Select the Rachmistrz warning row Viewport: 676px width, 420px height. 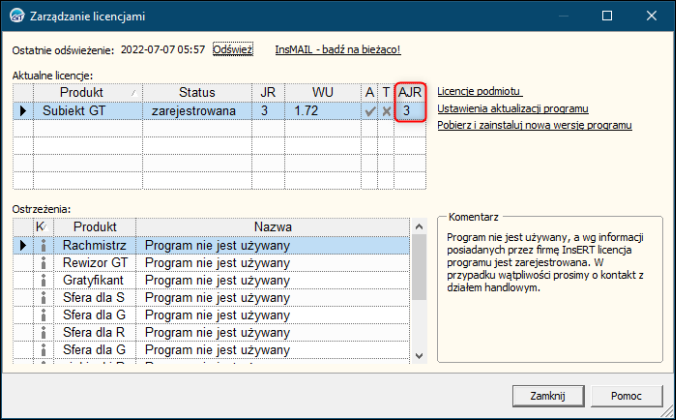tap(211, 245)
